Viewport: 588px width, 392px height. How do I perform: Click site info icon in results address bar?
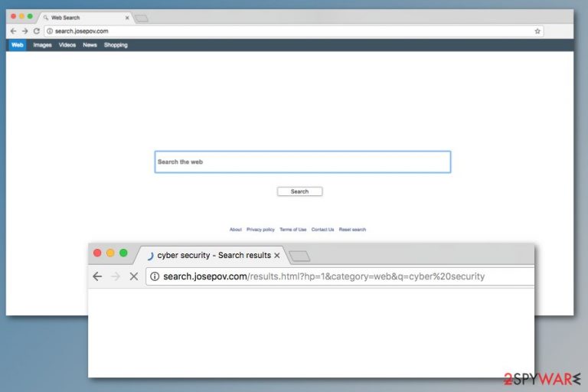pyautogui.click(x=155, y=276)
